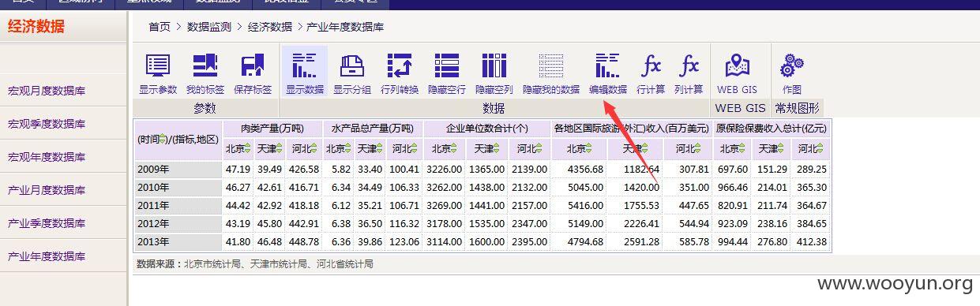The width and height of the screenshot is (980, 306).
Task: Click the 原保险保费收入总计(亿元) column group header
Action: (771, 128)
